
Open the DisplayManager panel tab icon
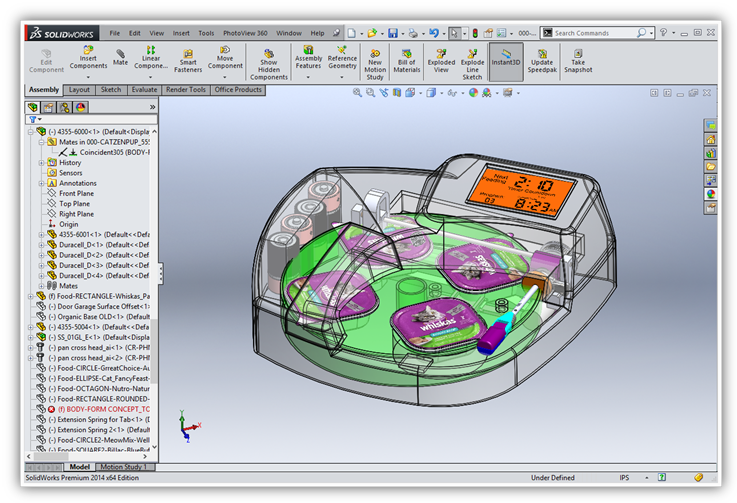pyautogui.click(x=82, y=107)
